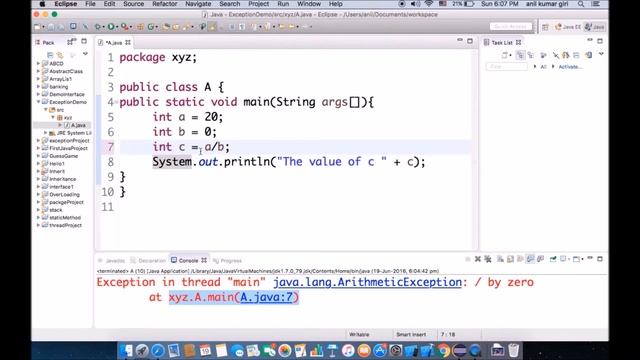Click the Run Last Tool external tools icon
This screenshot has width=640, height=360.
coord(125,27)
